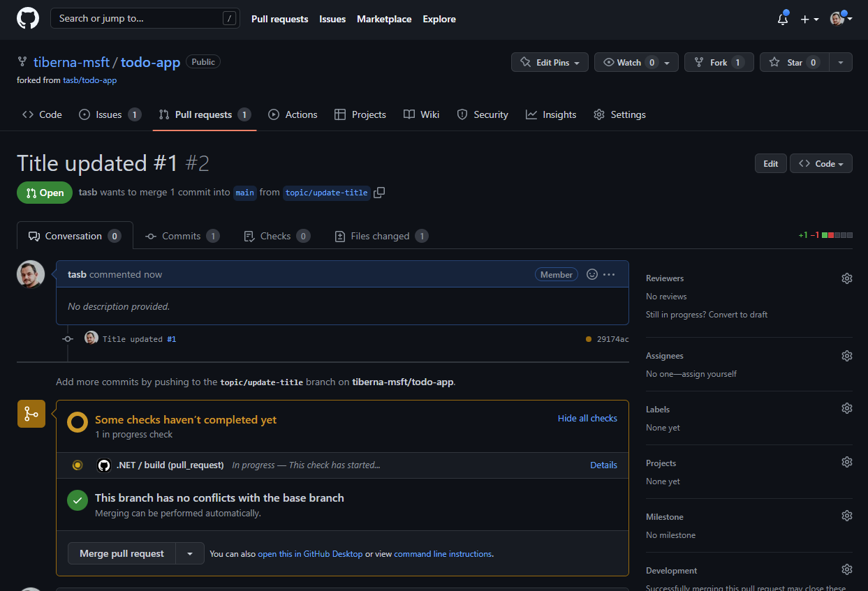Open the comment's three-dot options menu
The width and height of the screenshot is (868, 591).
[609, 275]
